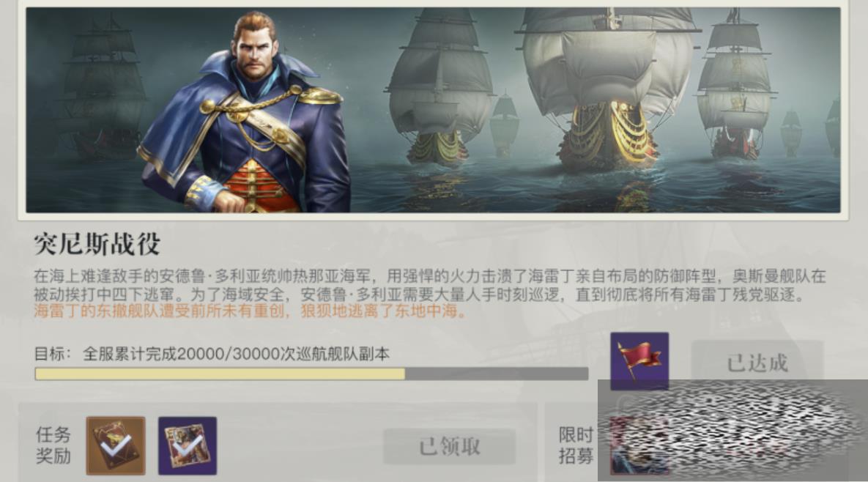Tap the checkmark on the purple reward card

coord(187,445)
